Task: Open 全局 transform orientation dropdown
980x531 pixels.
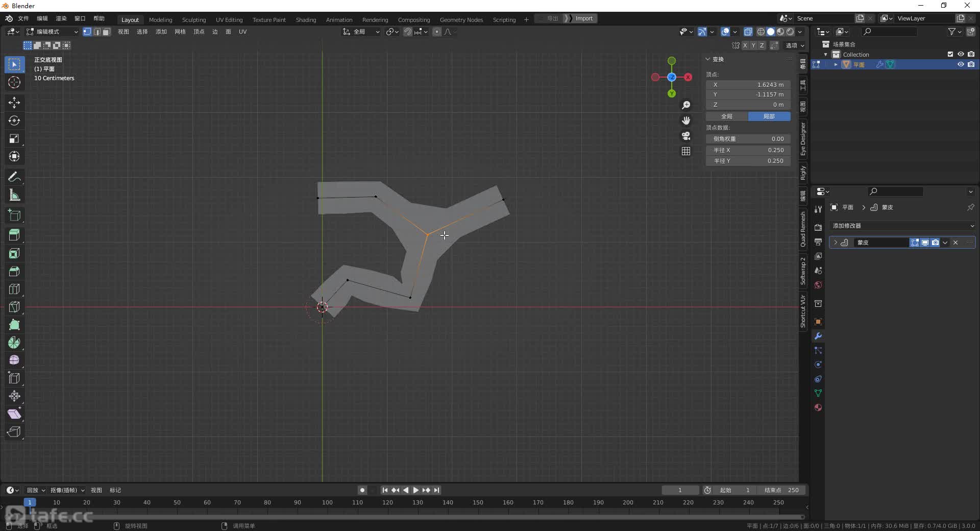Action: (x=361, y=32)
